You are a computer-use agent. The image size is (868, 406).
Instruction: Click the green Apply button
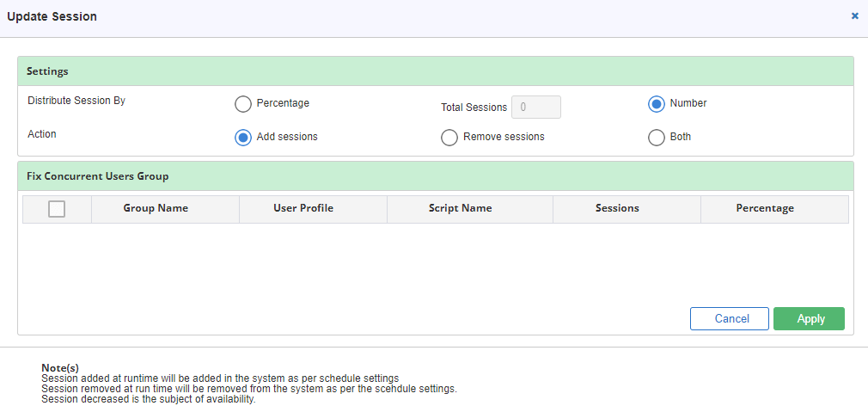click(x=809, y=318)
